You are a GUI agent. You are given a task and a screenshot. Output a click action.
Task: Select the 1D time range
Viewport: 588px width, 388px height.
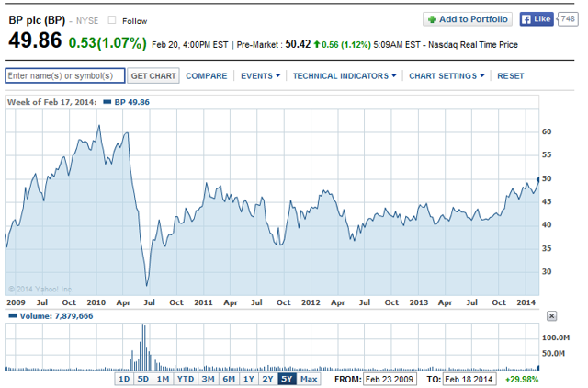(124, 379)
